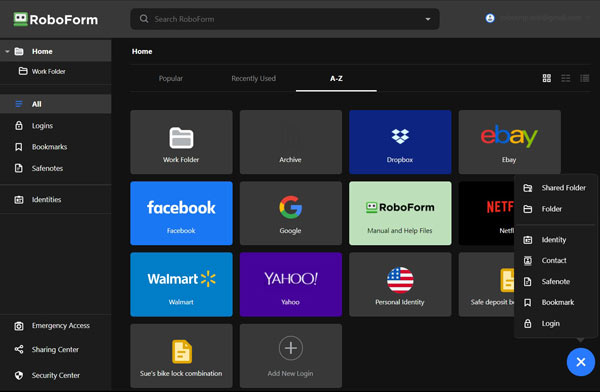Switch to the Popular tab
Screen dimensions: 600x392
click(171, 78)
